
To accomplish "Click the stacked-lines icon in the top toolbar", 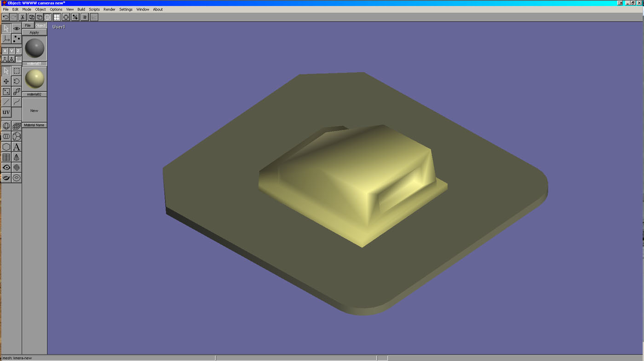I will point(85,17).
